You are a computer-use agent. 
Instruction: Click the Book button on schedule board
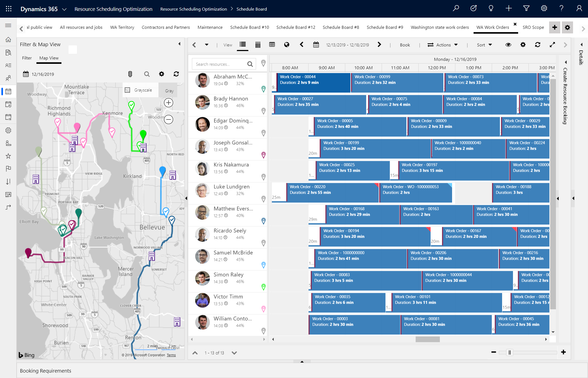[405, 45]
